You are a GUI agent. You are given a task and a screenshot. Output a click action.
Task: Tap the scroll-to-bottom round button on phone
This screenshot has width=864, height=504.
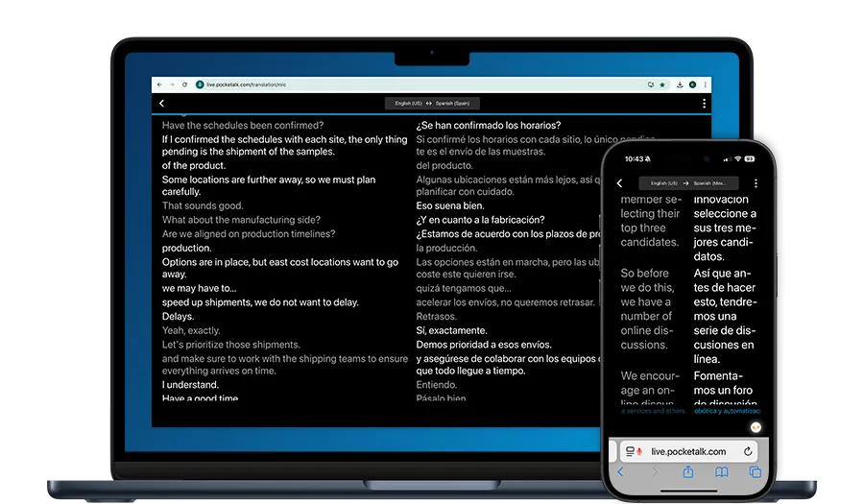(756, 426)
